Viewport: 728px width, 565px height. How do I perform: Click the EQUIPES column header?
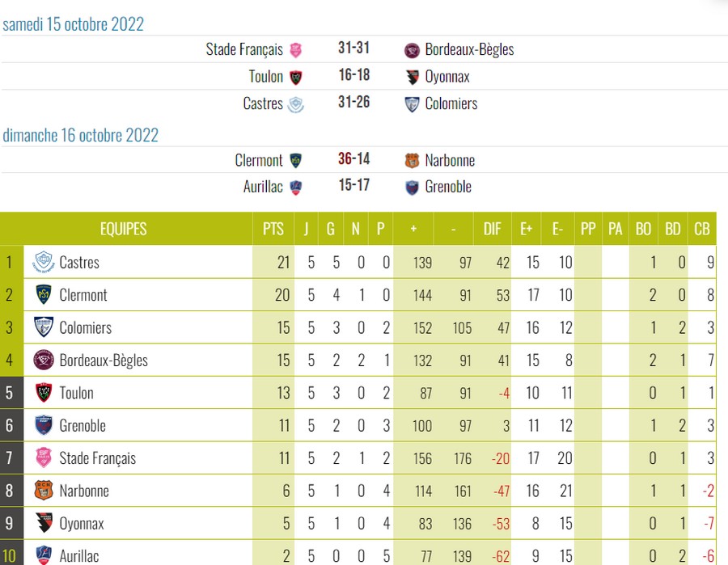point(123,229)
